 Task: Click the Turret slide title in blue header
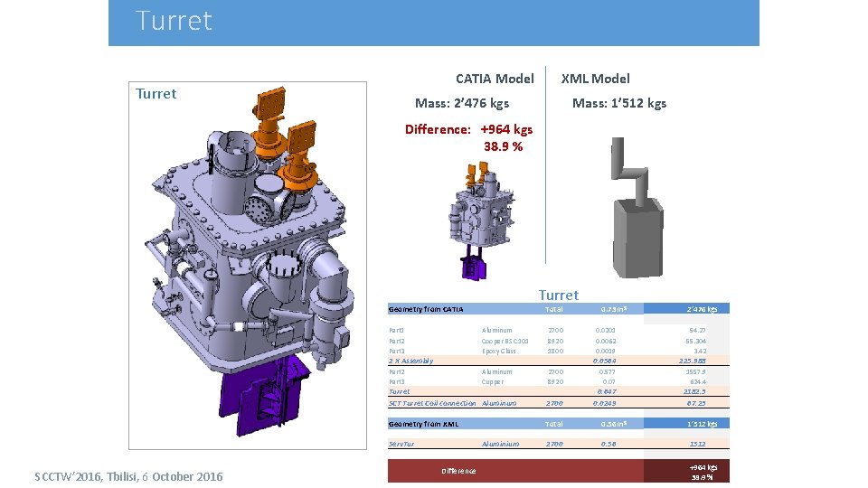click(x=174, y=21)
